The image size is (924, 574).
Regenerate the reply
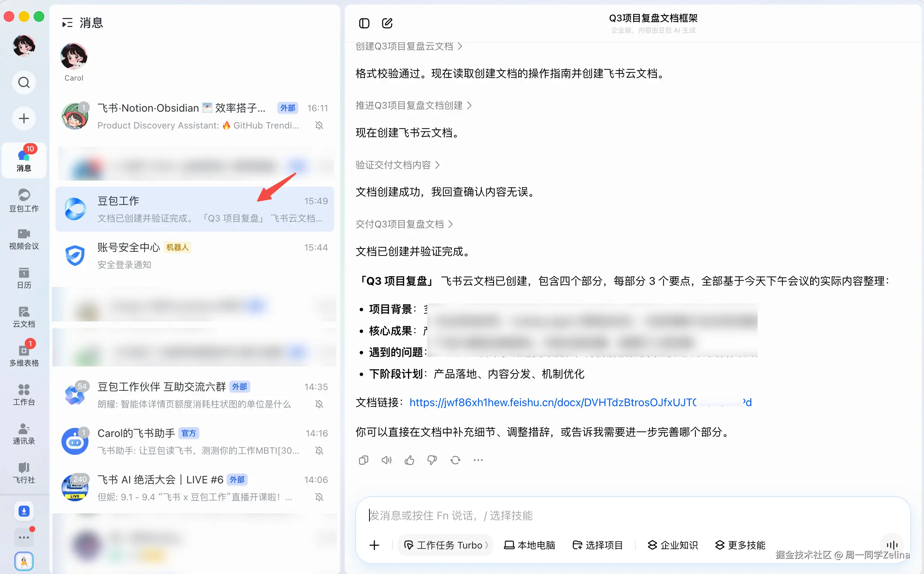click(x=455, y=460)
